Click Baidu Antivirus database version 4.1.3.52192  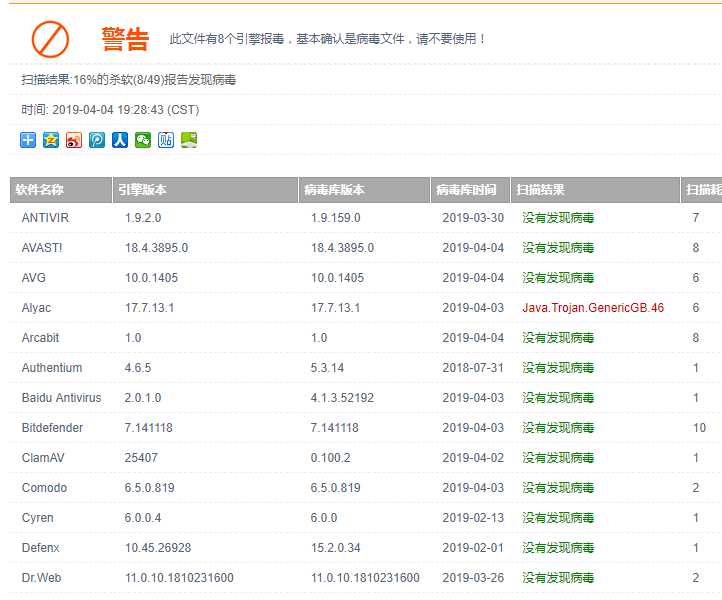click(342, 397)
